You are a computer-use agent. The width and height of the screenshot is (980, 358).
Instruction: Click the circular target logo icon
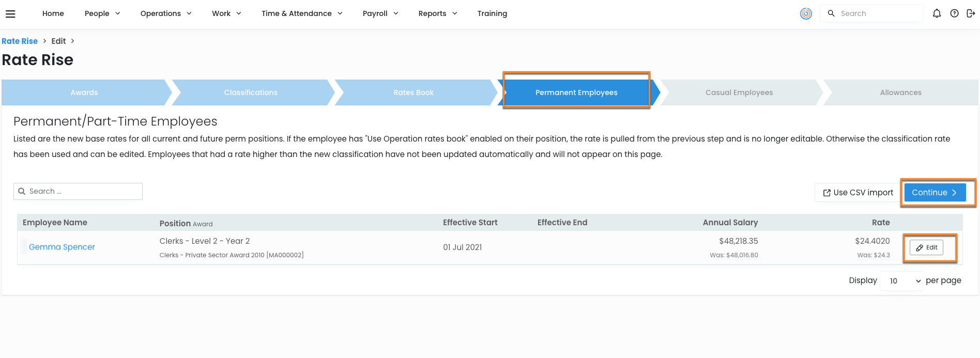point(806,13)
